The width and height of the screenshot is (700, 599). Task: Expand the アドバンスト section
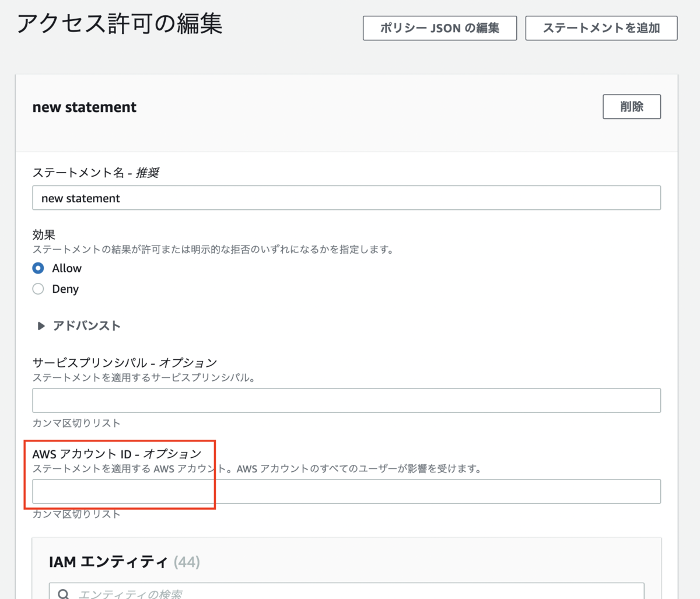point(79,326)
